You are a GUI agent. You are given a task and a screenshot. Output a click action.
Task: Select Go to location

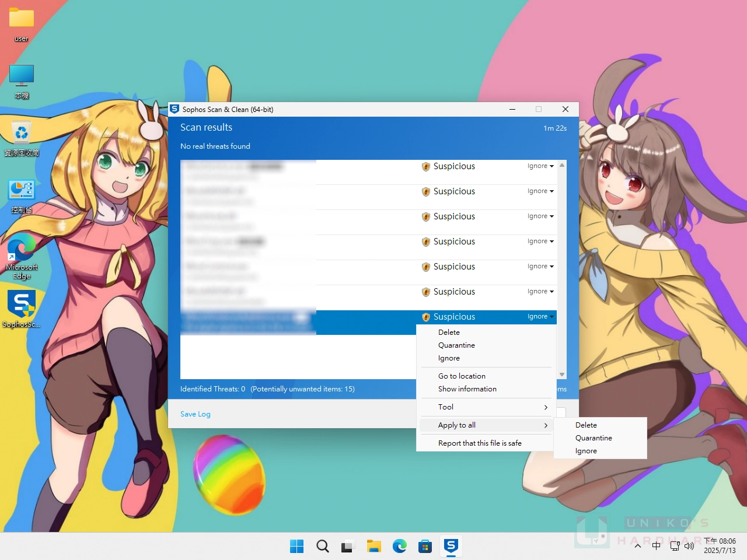(x=486, y=376)
